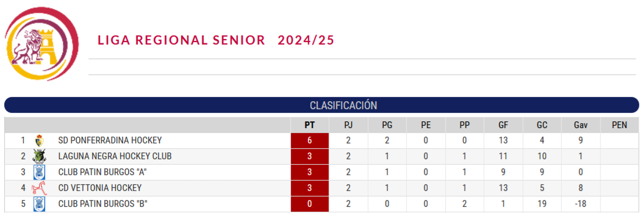
Task: Click the Club Patin Burgos "A" badge
Action: tap(39, 172)
